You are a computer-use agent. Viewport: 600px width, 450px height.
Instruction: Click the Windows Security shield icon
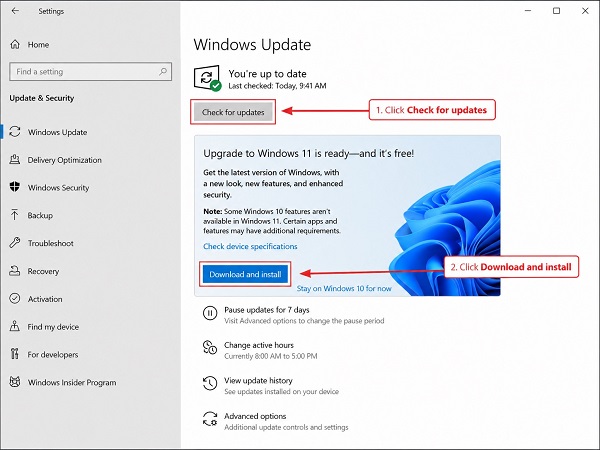click(15, 187)
